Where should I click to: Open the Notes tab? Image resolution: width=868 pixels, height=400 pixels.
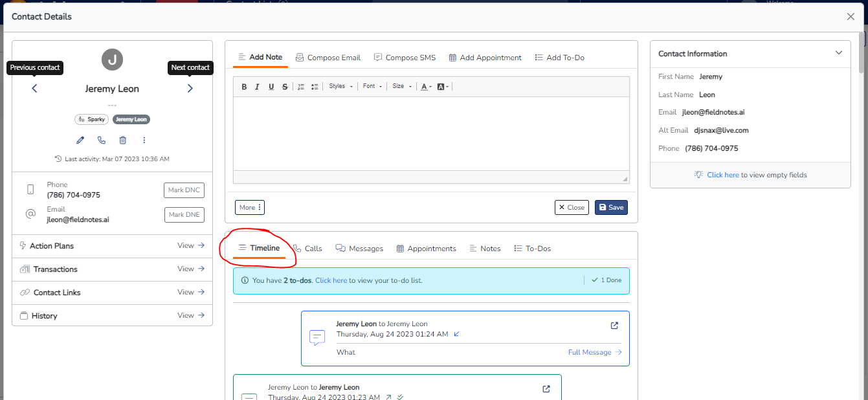tap(485, 249)
